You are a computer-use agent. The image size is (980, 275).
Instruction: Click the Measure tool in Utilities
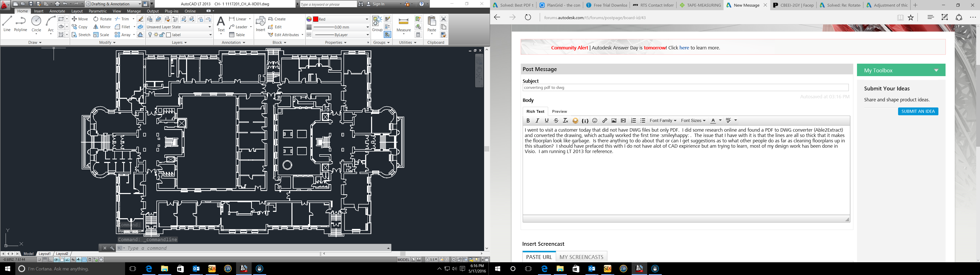403,23
